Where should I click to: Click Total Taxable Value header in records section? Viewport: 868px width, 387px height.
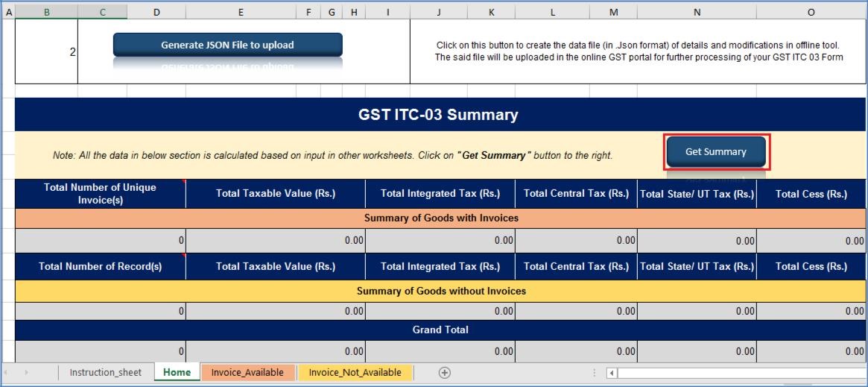[276, 266]
